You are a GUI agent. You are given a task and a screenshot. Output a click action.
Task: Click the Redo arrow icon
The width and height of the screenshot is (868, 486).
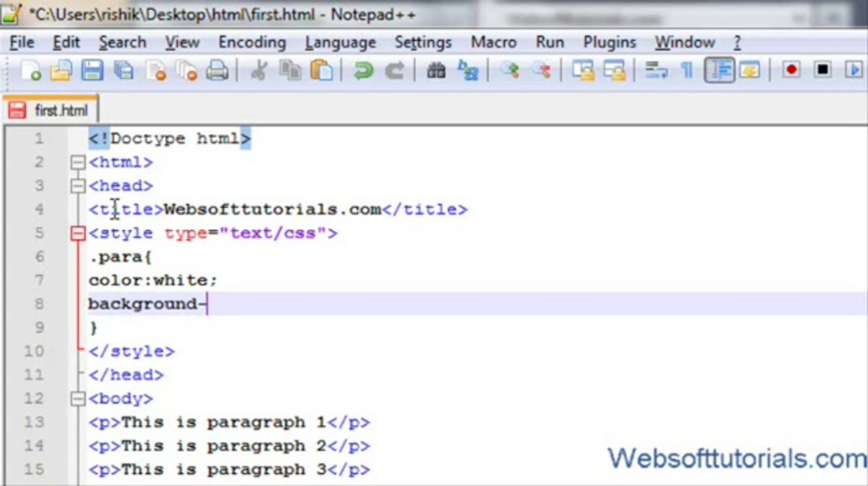pyautogui.click(x=395, y=70)
